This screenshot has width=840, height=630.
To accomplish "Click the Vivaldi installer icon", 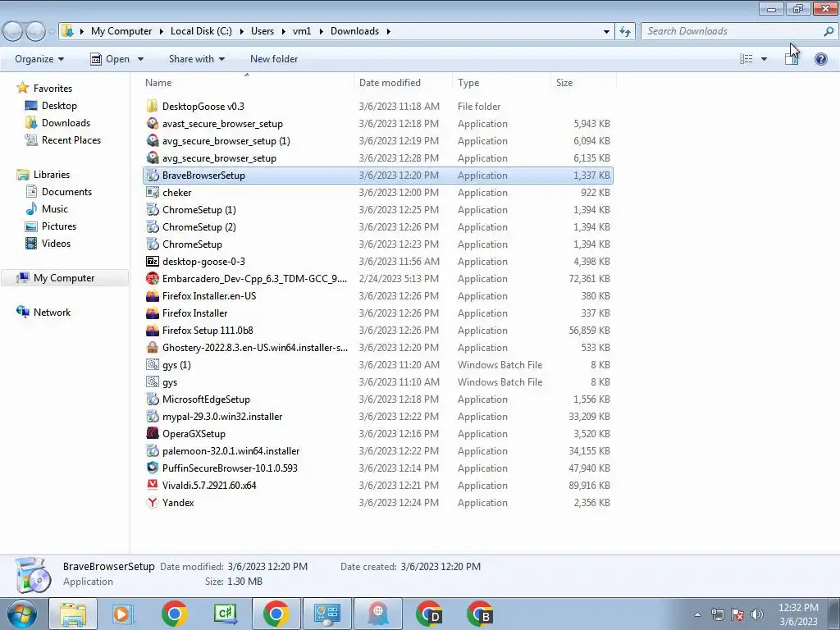I will coord(153,486).
